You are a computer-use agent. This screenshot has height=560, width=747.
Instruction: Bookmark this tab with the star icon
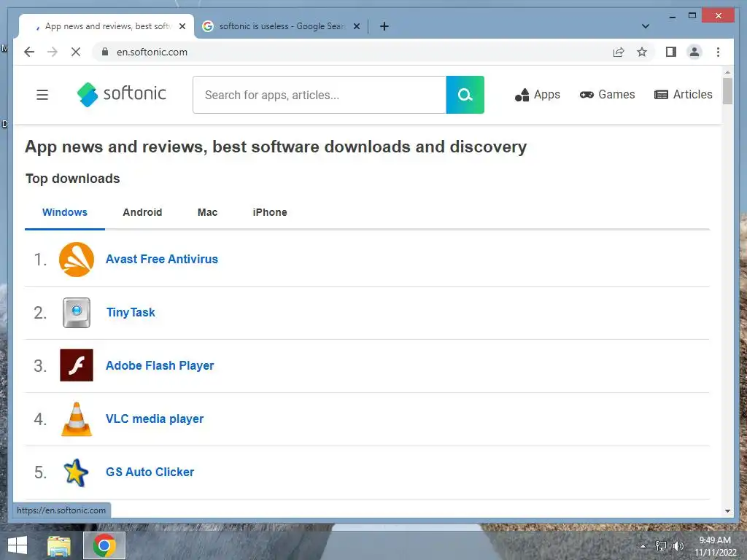(642, 52)
